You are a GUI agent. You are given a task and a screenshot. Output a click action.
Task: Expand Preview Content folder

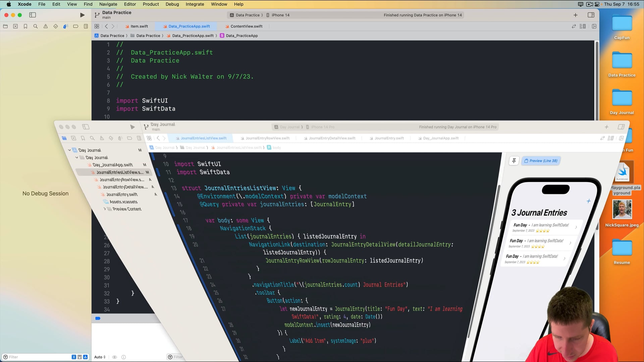coord(105,209)
